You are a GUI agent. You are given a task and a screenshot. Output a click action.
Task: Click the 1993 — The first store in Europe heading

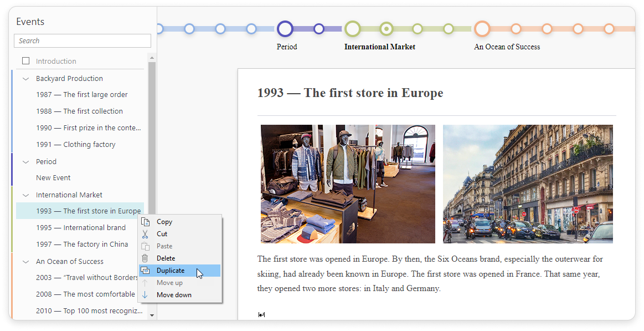351,93
